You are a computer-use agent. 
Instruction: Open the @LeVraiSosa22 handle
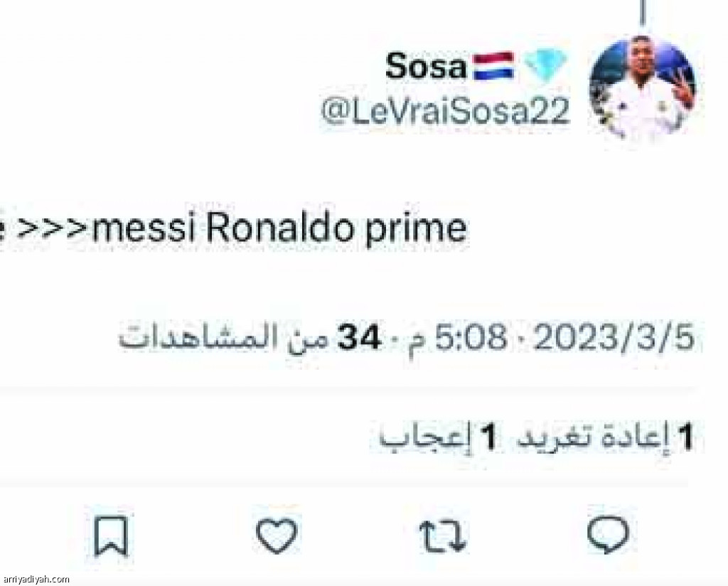coord(445,112)
